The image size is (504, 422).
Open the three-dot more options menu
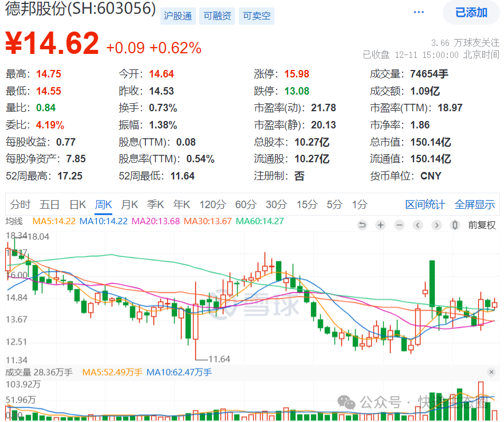coord(419,13)
